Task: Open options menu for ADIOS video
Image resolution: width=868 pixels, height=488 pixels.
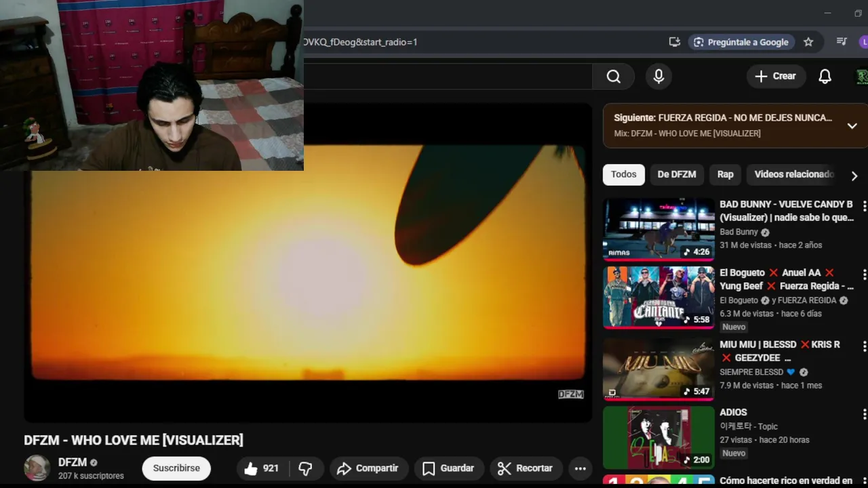Action: (864, 413)
